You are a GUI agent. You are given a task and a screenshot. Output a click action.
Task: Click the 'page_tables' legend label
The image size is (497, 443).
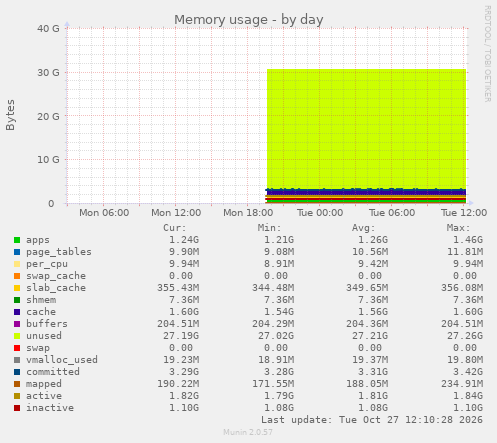(x=59, y=252)
